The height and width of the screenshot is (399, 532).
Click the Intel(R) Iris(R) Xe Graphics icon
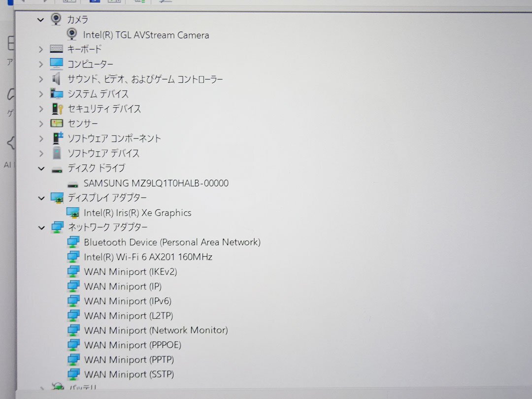pos(73,213)
